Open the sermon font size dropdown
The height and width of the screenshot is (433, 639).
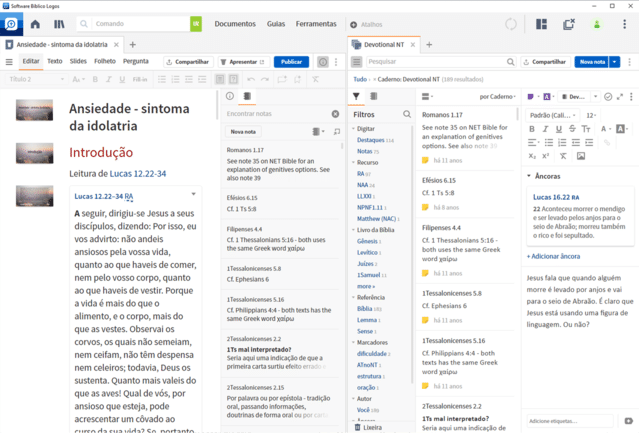[78, 79]
